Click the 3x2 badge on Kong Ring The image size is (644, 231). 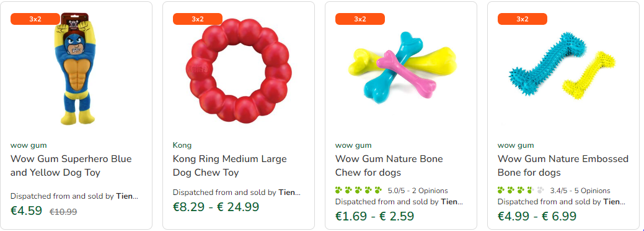coord(198,19)
